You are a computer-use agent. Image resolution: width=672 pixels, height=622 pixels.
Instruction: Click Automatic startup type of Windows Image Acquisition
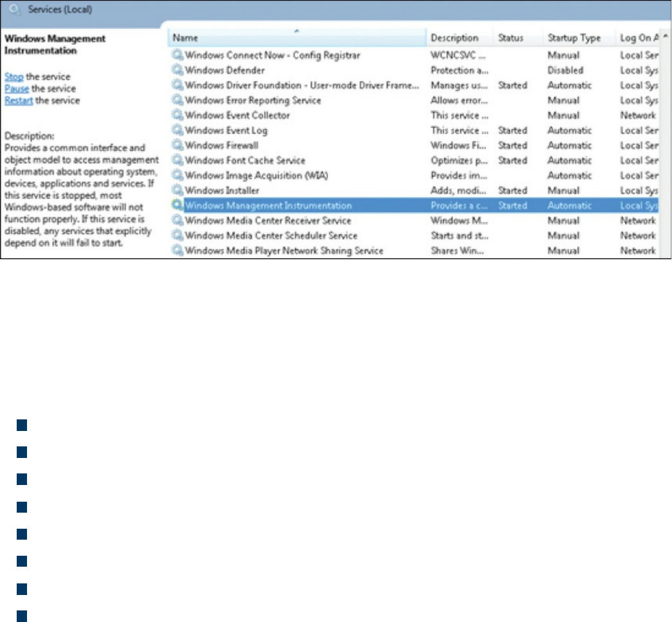[x=570, y=176]
